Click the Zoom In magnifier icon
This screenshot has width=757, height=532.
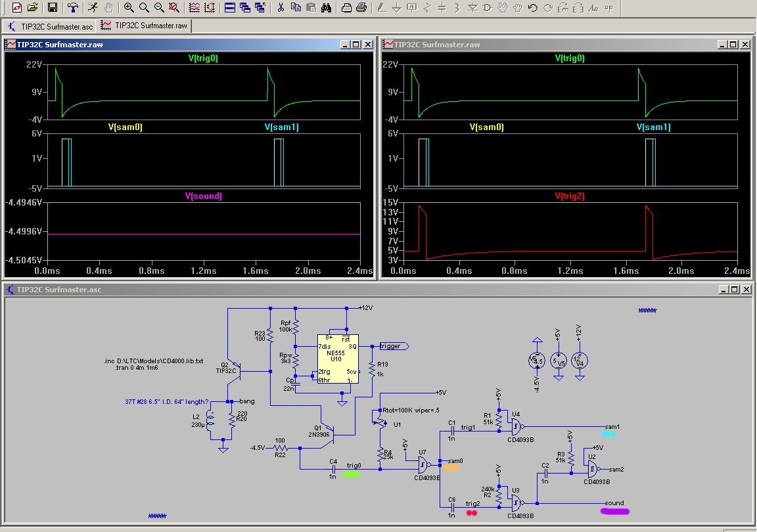[x=129, y=8]
